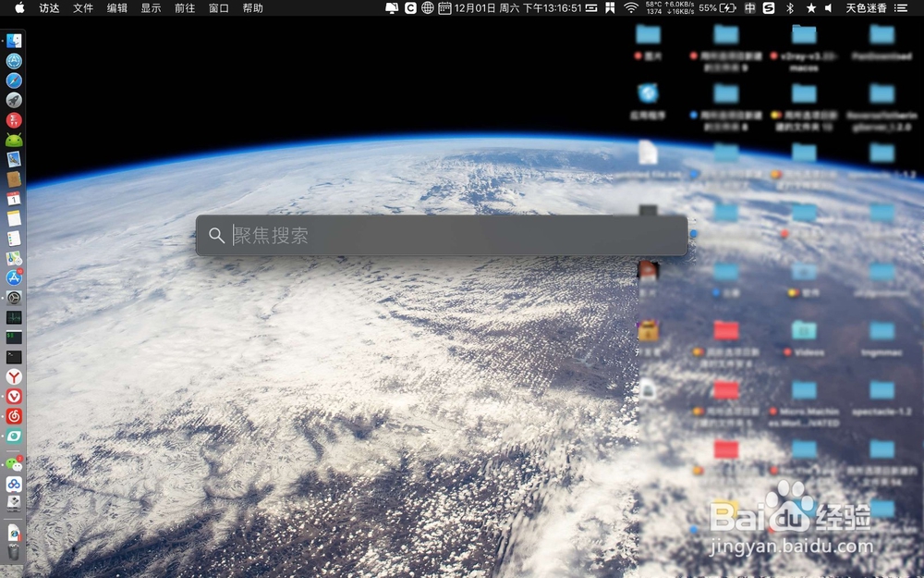Click the Spotlight magnifying glass icon
The height and width of the screenshot is (578, 924).
tap(216, 235)
